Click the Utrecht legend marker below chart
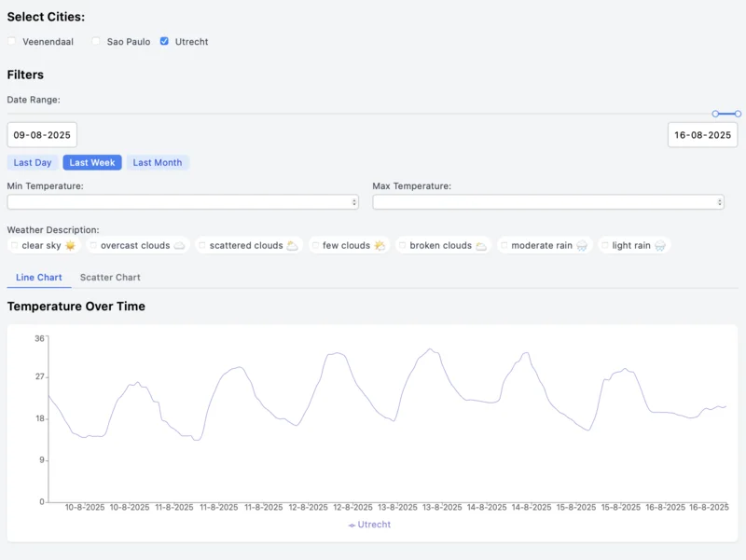 [352, 525]
